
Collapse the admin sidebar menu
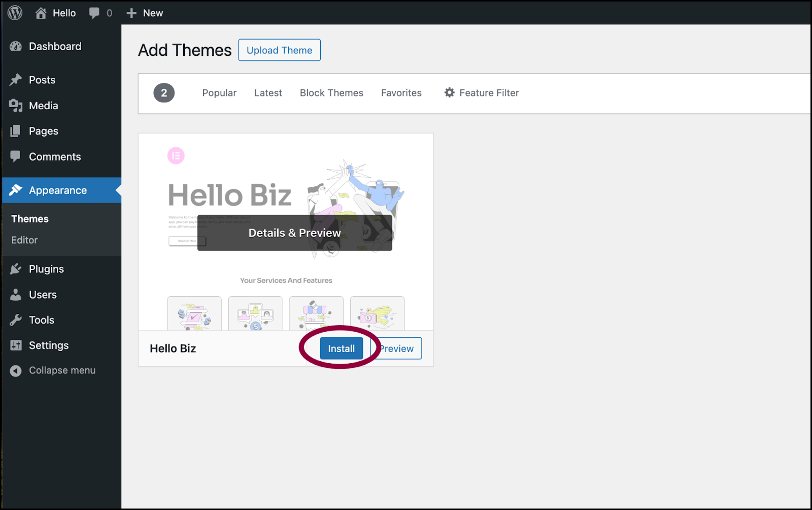tap(61, 371)
